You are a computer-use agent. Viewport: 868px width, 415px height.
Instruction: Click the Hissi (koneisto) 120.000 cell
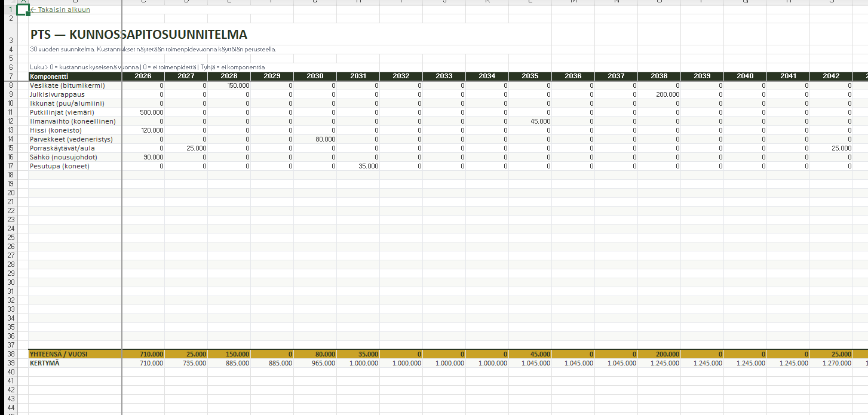click(143, 130)
